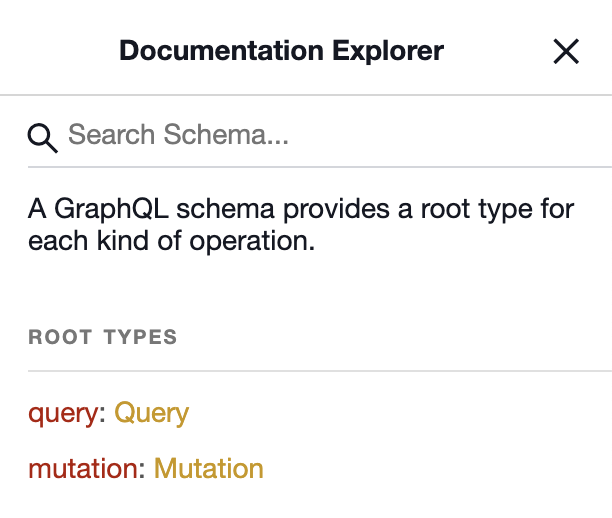The width and height of the screenshot is (612, 518).
Task: Click the Search Schema placeholder text
Action: pyautogui.click(x=178, y=135)
